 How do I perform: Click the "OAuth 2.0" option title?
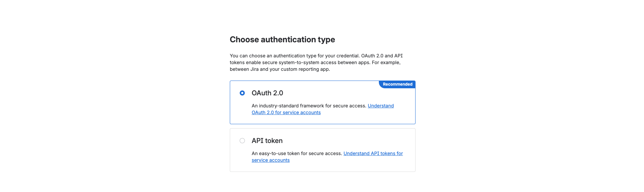[267, 93]
